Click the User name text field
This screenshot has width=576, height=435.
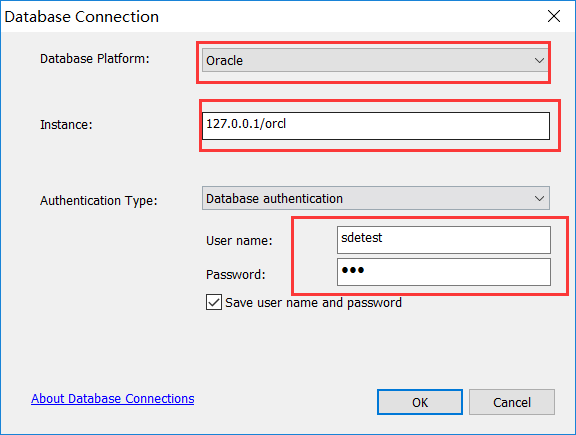(444, 240)
